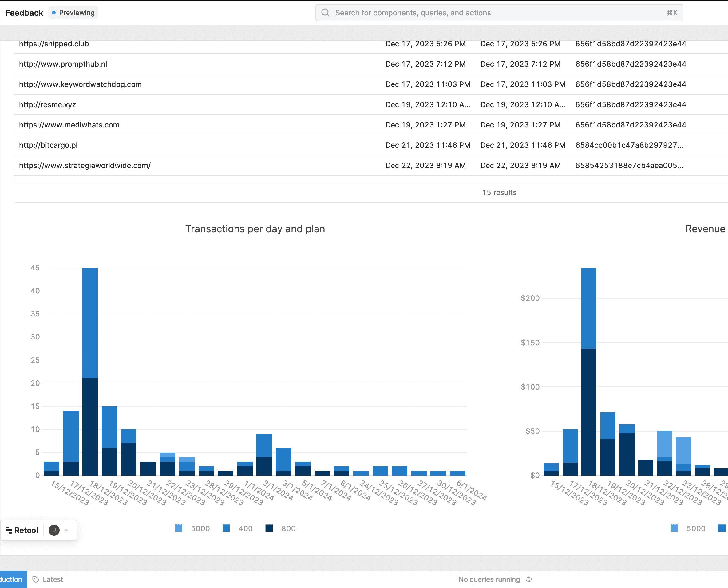Expand the chevron next to the avatar
The height and width of the screenshot is (588, 728).
tap(66, 530)
